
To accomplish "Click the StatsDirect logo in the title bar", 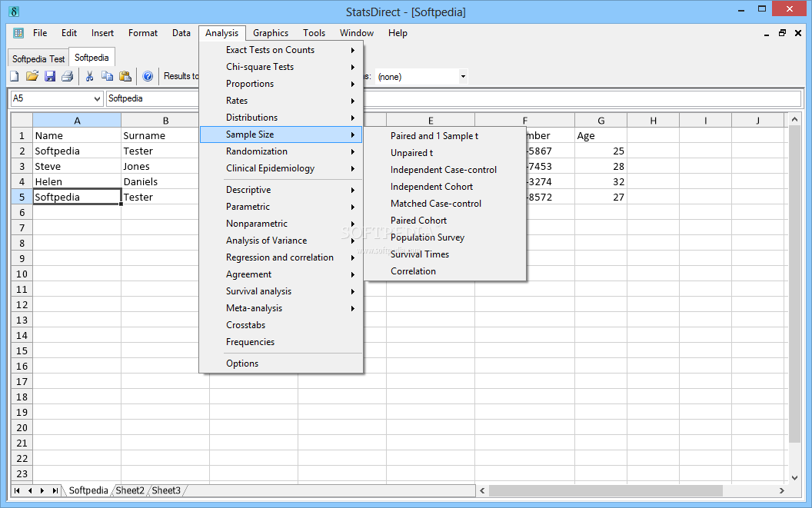I will click(14, 12).
